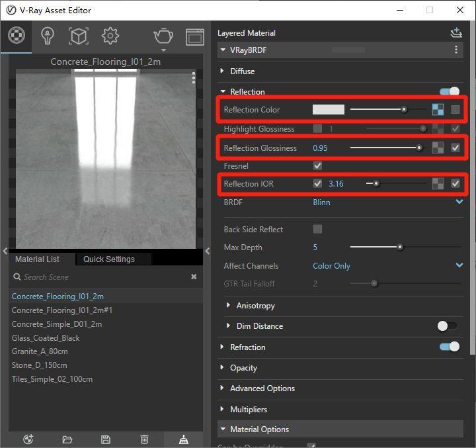Click the Reflection Glossiness texture map slot
Screen dimensions: 476x448
tap(438, 148)
